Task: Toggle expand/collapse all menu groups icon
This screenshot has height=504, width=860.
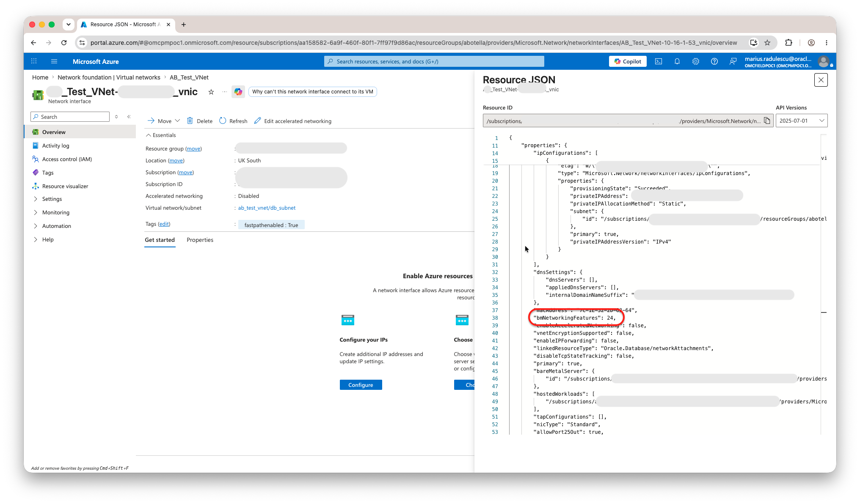Action: coord(116,117)
